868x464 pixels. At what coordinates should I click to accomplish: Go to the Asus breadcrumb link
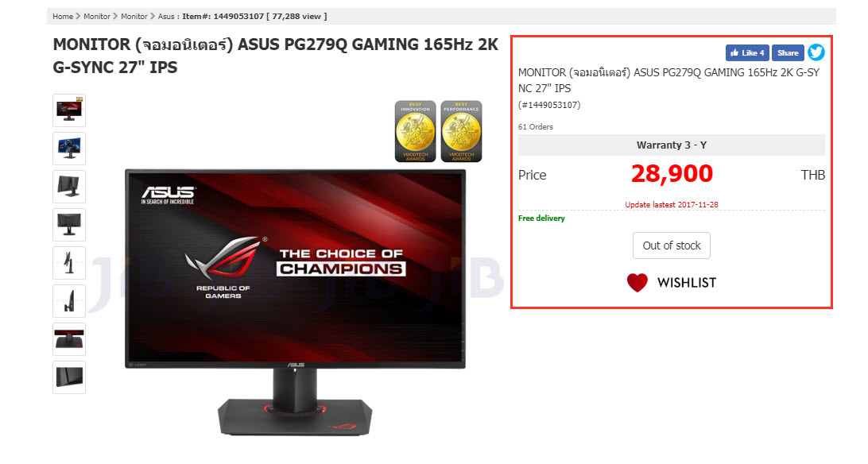166,17
